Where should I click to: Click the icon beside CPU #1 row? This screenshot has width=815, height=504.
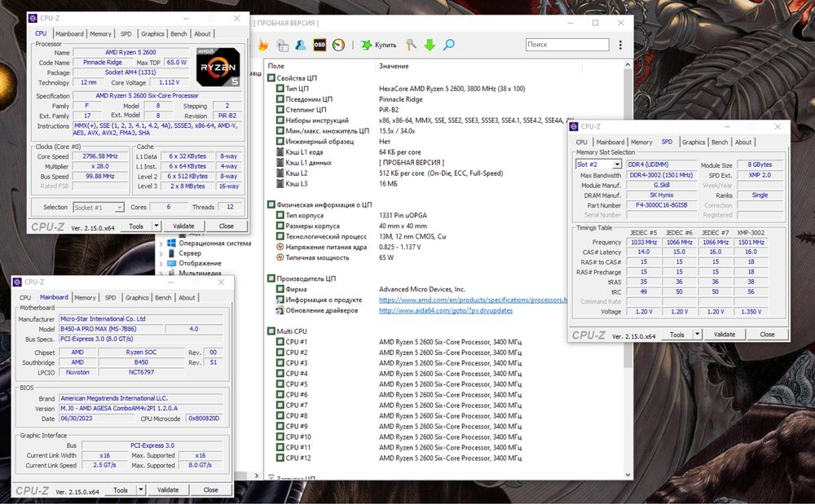280,342
